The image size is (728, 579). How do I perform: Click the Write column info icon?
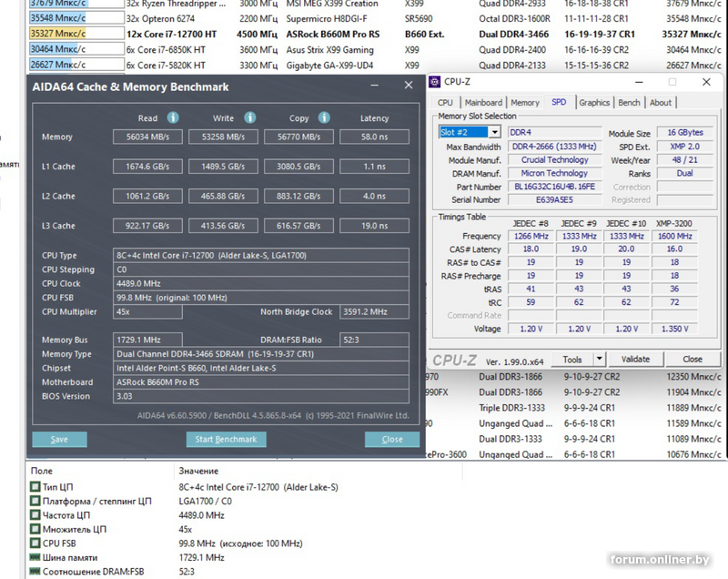[249, 117]
